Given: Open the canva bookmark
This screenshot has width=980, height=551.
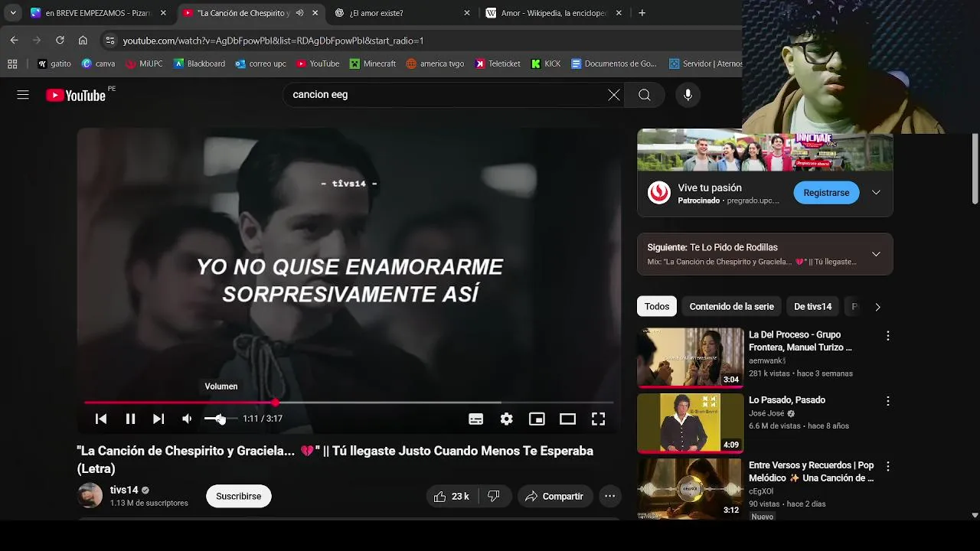Looking at the screenshot, I should pos(98,64).
